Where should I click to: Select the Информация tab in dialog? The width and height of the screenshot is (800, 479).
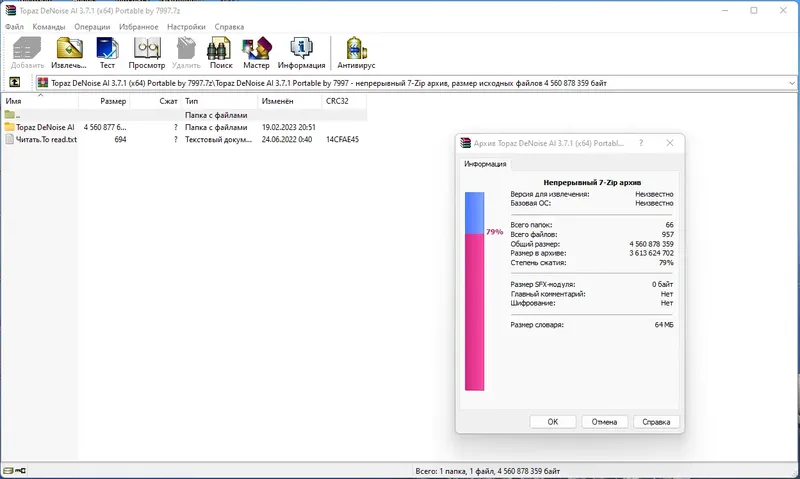point(485,164)
